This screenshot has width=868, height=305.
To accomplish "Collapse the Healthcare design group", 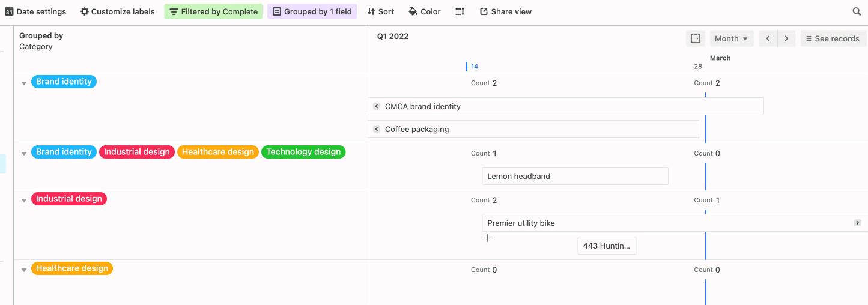I will 24,270.
